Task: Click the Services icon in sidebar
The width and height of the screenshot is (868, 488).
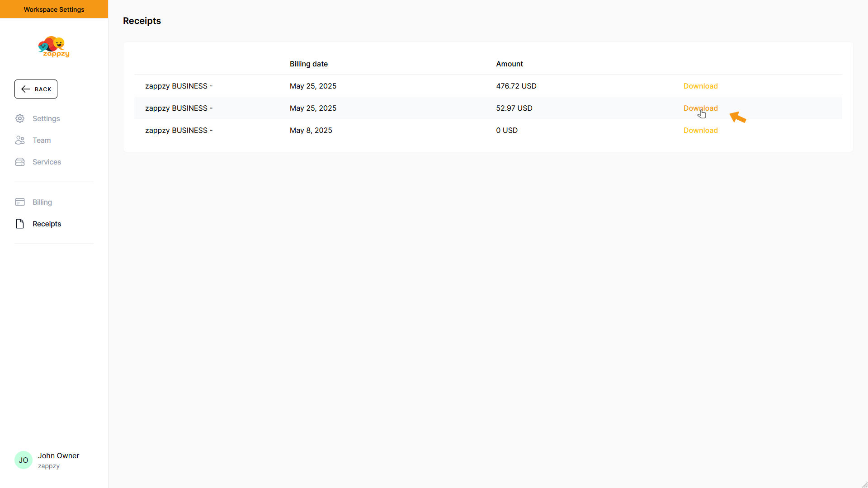Action: [x=20, y=162]
